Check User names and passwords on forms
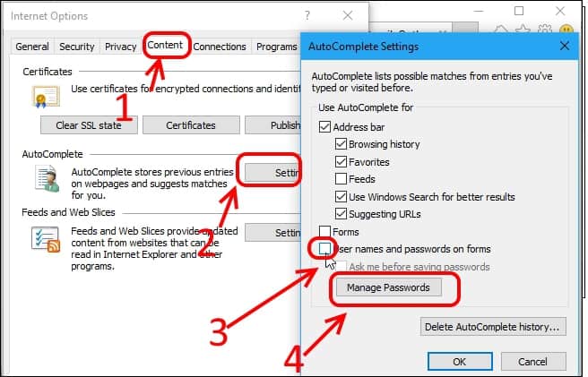588x377 pixels. tap(325, 248)
